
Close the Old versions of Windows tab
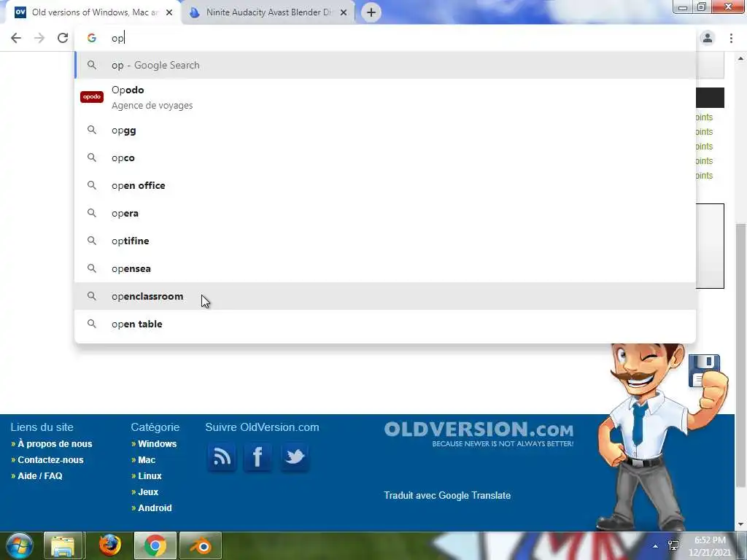(169, 12)
